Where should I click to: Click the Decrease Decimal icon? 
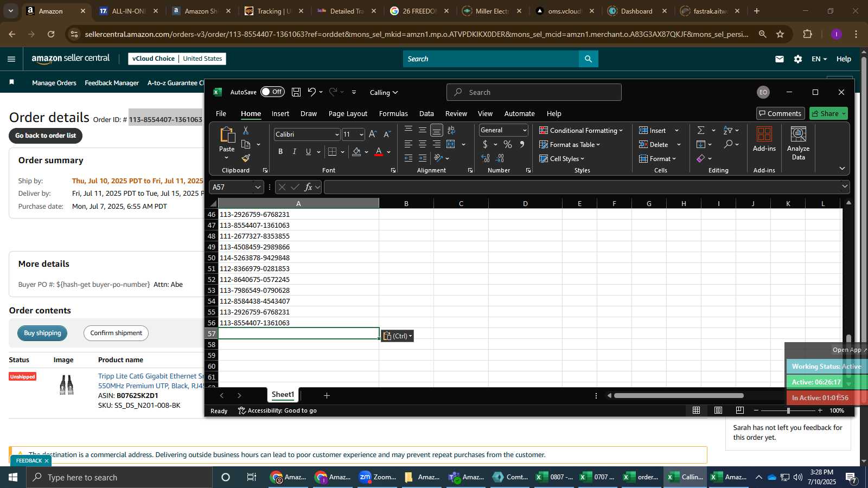click(500, 158)
